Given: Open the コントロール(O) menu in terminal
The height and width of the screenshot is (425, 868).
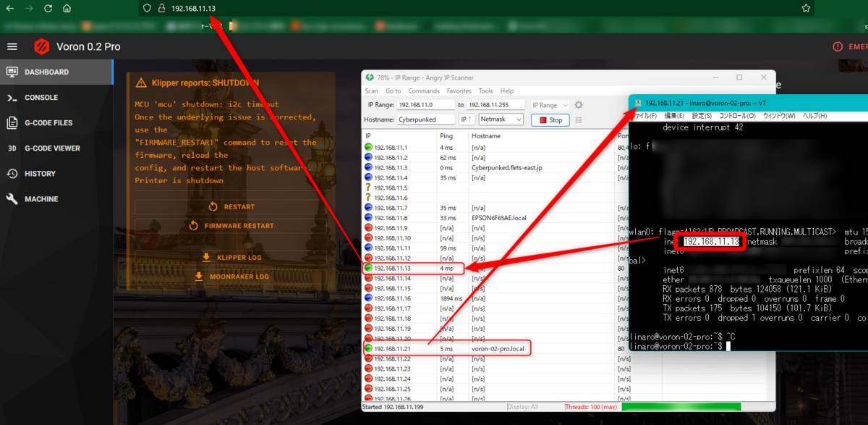Looking at the screenshot, I should click(x=737, y=116).
